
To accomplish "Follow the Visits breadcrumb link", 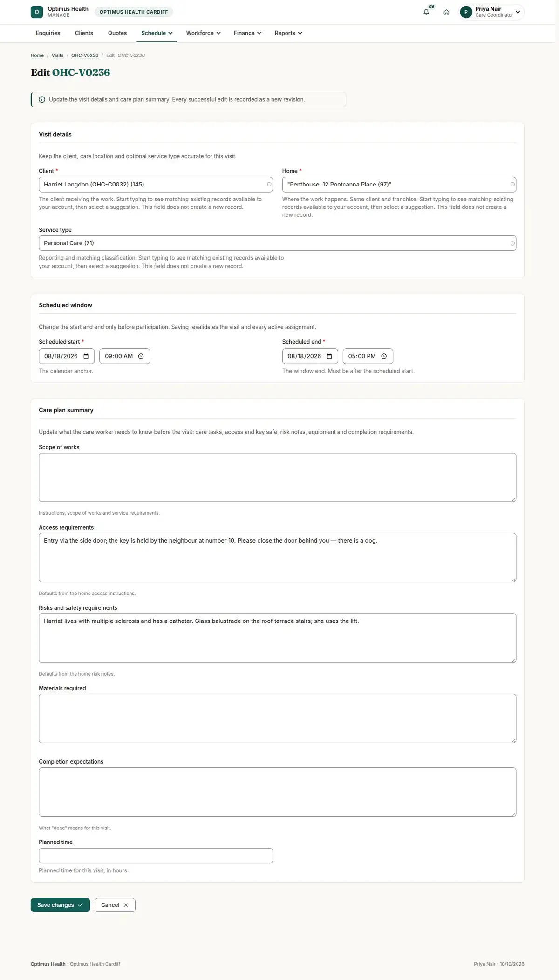I will click(57, 55).
